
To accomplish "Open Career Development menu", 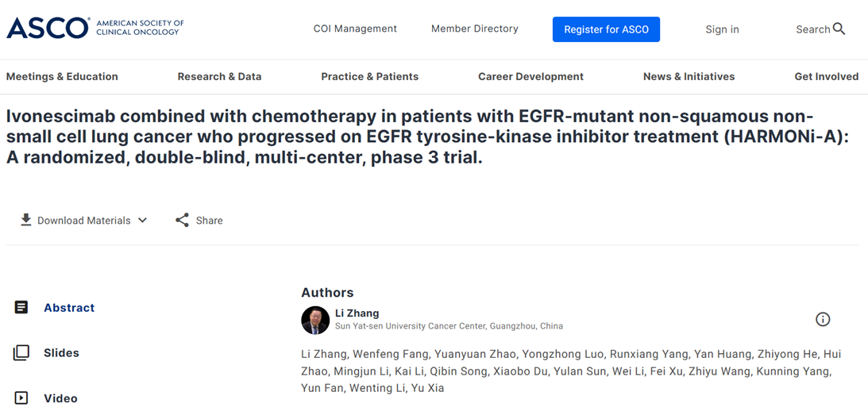I will click(530, 77).
